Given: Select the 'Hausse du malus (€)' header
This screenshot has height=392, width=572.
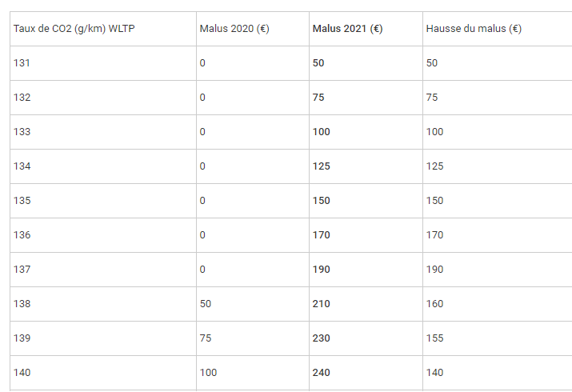Looking at the screenshot, I should click(x=474, y=29).
